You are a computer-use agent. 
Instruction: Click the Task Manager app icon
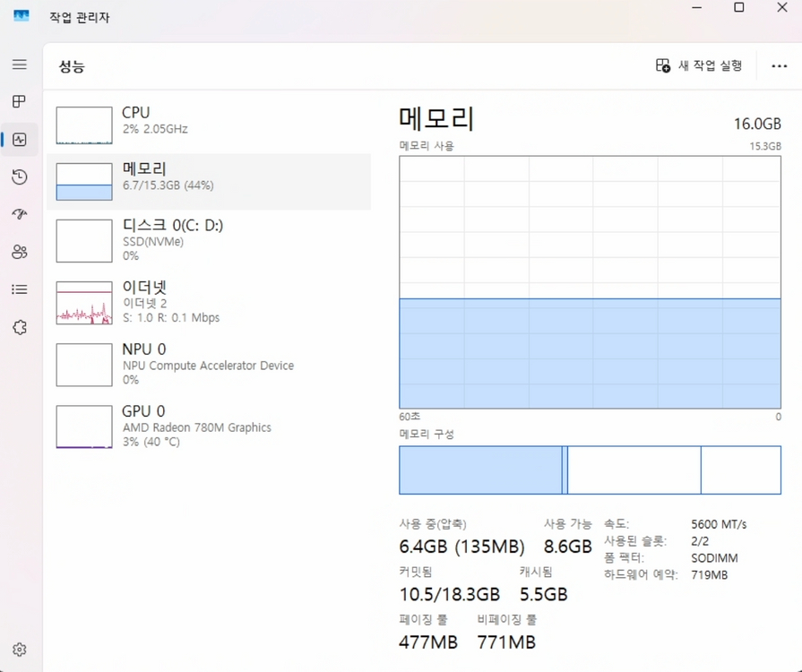[20, 15]
